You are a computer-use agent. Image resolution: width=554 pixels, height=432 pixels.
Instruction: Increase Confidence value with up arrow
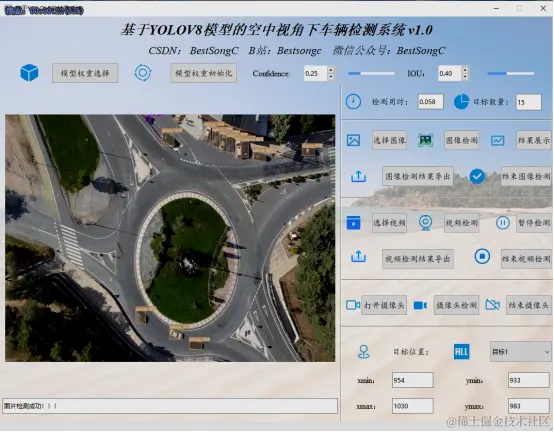coord(331,70)
